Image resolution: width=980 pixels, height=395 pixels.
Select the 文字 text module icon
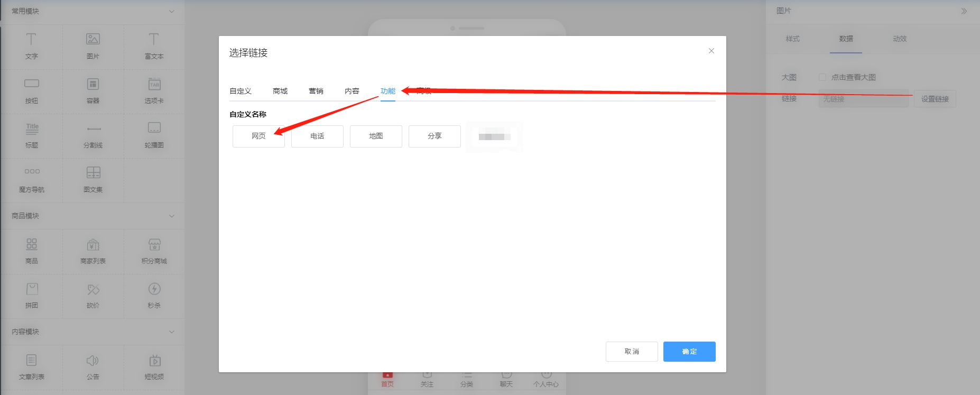pyautogui.click(x=31, y=40)
